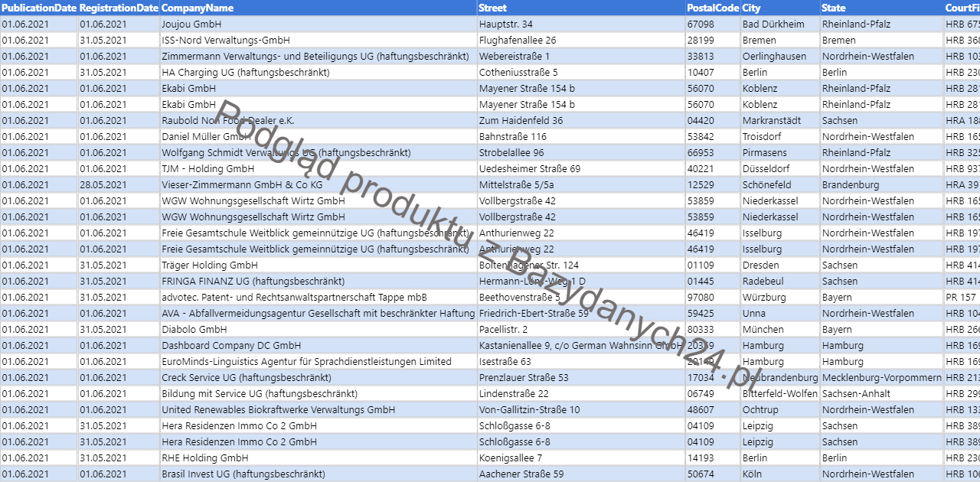This screenshot has height=482, width=980.
Task: Click the City column header
Action: tap(780, 8)
